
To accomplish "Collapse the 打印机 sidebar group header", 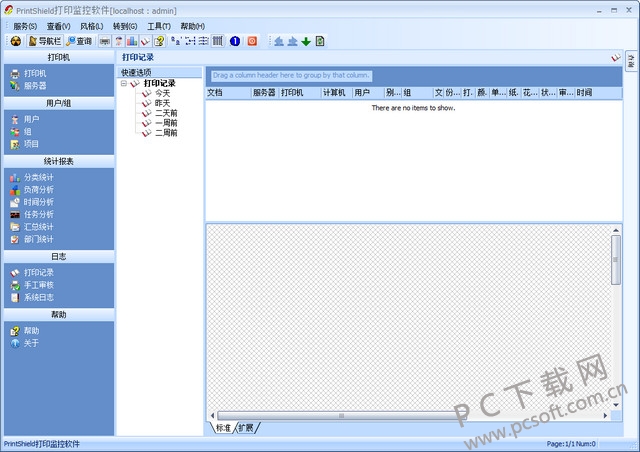I will coord(59,57).
